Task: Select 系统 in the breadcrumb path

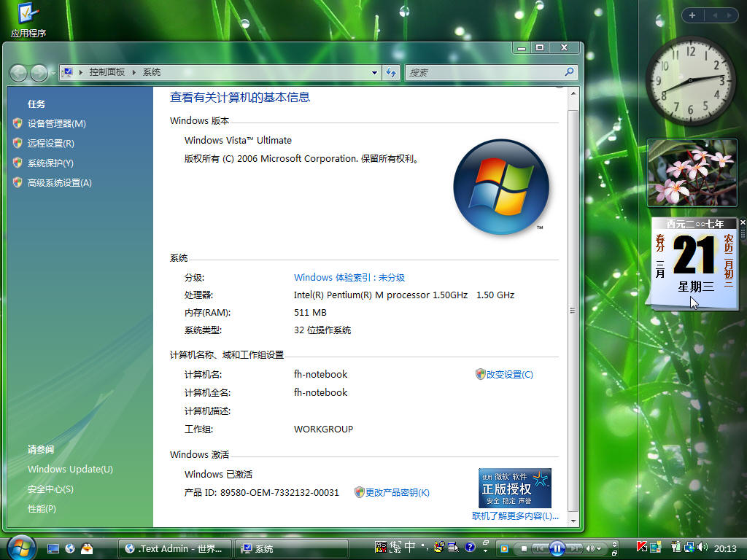Action: pyautogui.click(x=152, y=72)
